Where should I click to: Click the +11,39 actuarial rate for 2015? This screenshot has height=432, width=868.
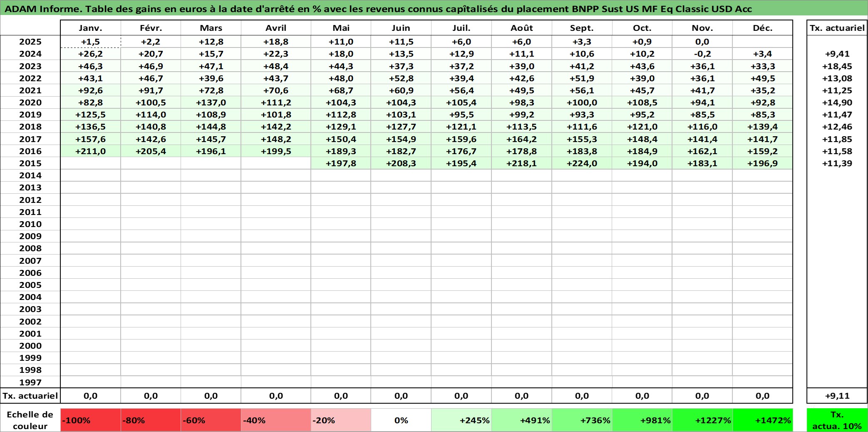837,163
